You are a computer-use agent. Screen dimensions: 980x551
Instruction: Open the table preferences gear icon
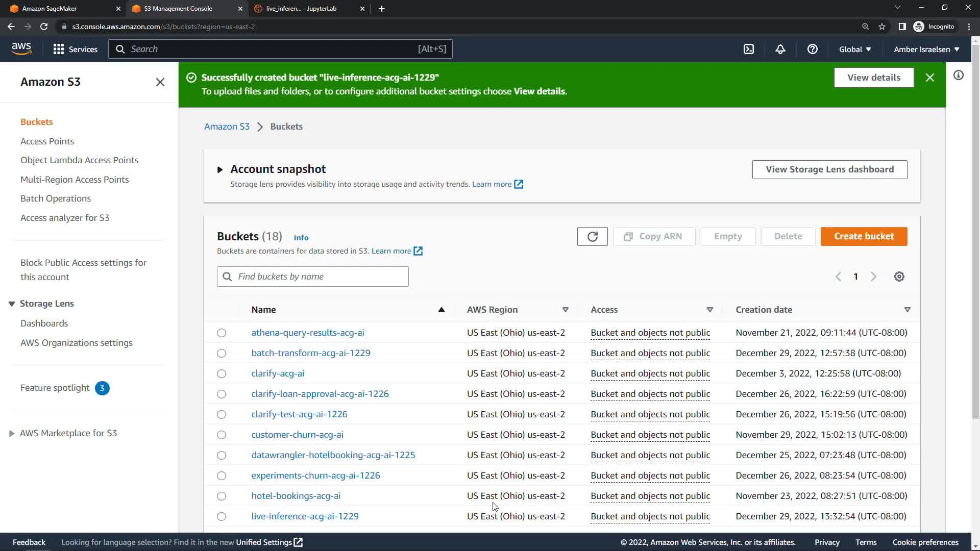899,277
